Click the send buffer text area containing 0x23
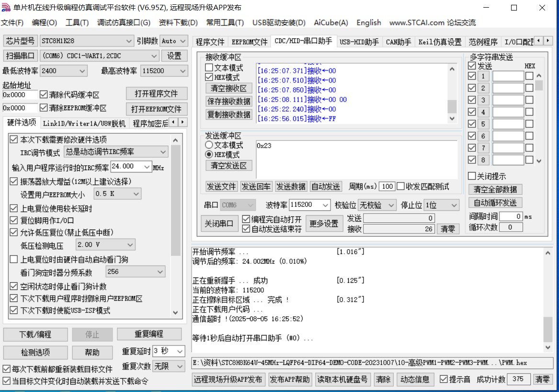Image resolution: width=559 pixels, height=392 pixels. pyautogui.click(x=356, y=160)
